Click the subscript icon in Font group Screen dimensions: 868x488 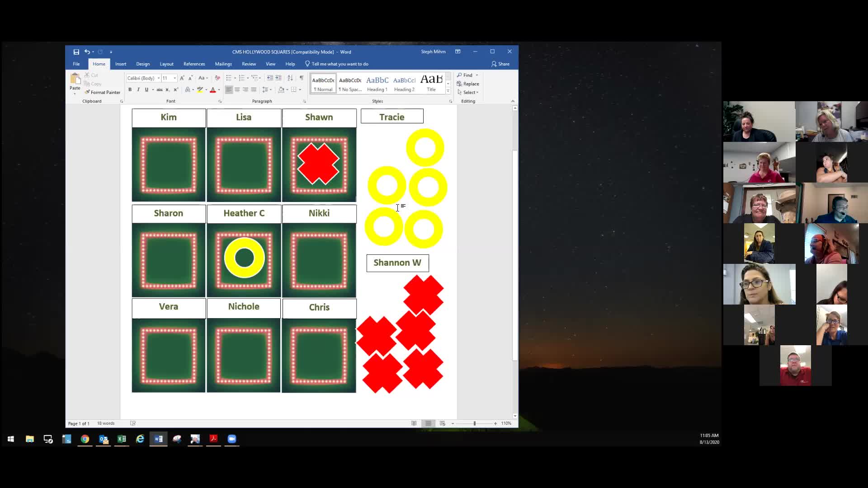click(168, 89)
